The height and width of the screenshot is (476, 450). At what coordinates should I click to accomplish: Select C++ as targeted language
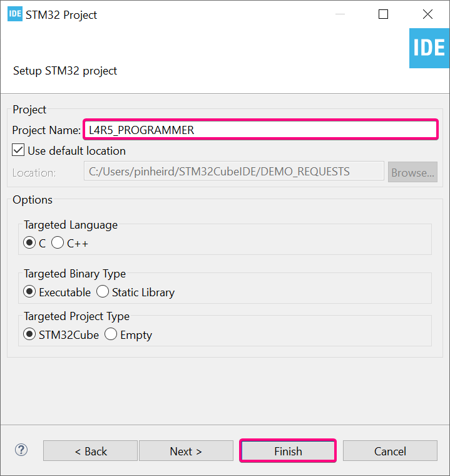pyautogui.click(x=58, y=243)
